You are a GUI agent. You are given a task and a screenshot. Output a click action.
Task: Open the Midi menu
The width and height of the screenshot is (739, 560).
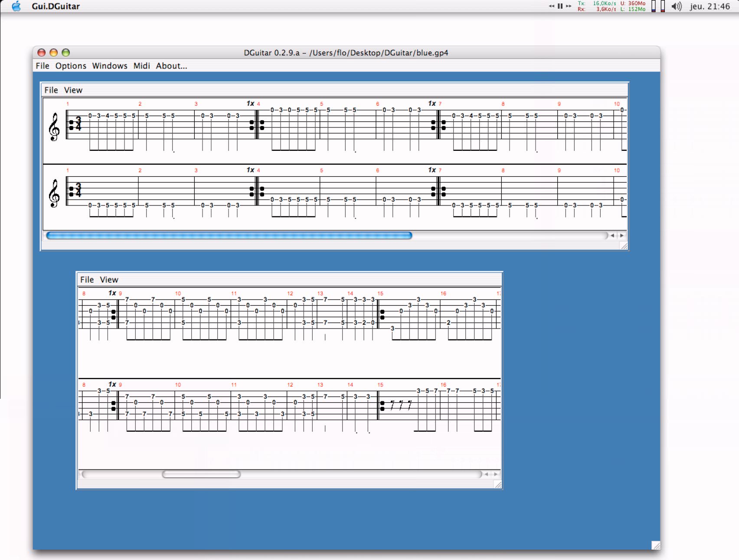coord(141,66)
